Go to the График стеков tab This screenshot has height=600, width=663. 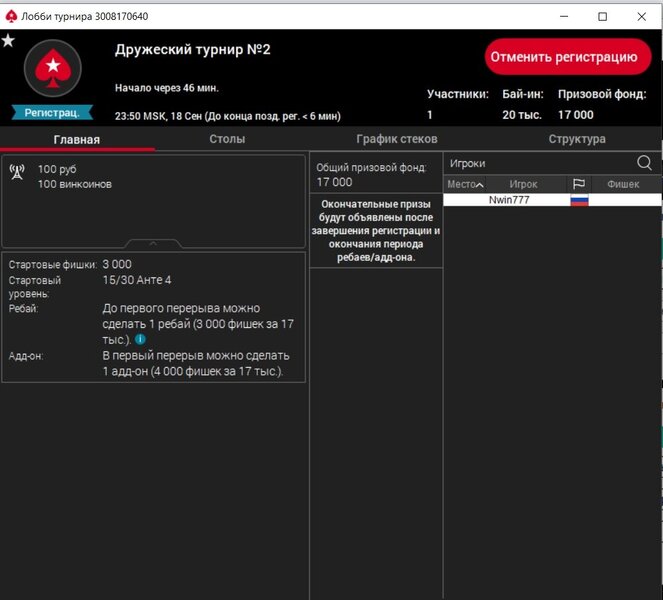pyautogui.click(x=397, y=139)
